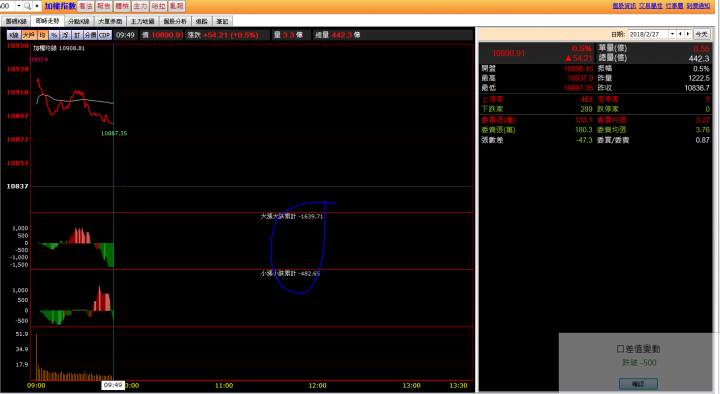Click the 09:49 time marker on axis
720x394 pixels.
pyautogui.click(x=113, y=385)
